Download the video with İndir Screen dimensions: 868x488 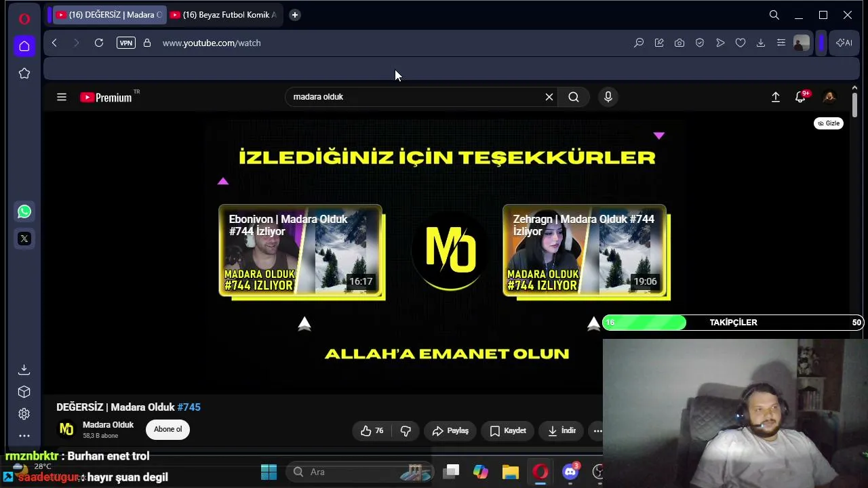[561, 430]
